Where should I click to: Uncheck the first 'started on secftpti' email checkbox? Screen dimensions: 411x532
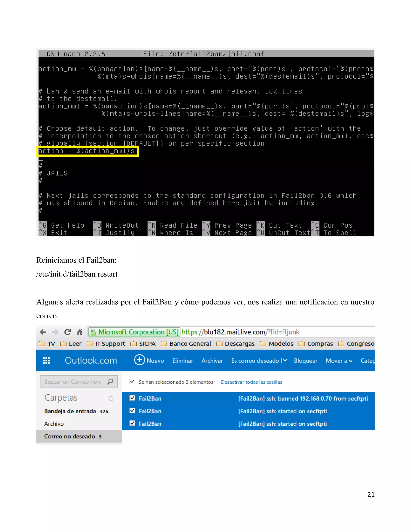tap(132, 411)
